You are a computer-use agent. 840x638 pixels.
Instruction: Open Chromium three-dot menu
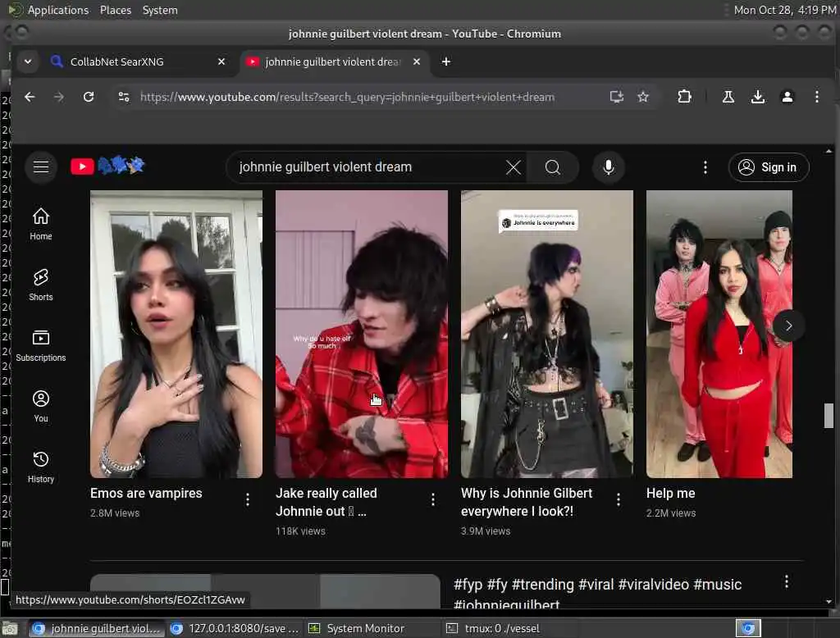coord(816,97)
